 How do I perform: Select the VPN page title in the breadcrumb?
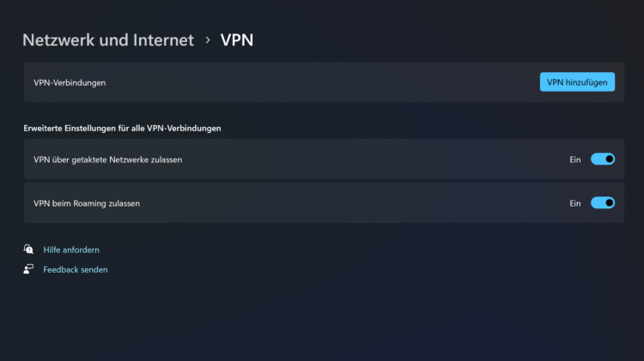[237, 40]
